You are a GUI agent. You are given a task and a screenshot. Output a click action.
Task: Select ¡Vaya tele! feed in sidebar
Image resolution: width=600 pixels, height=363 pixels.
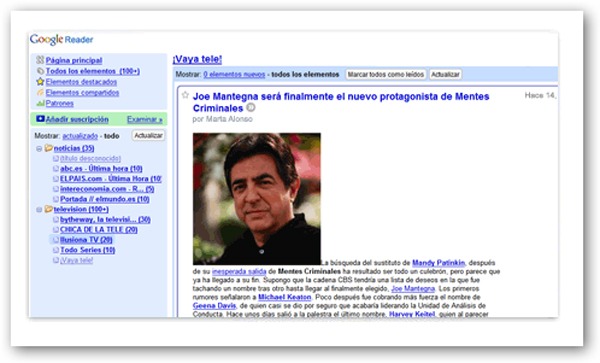click(x=77, y=260)
